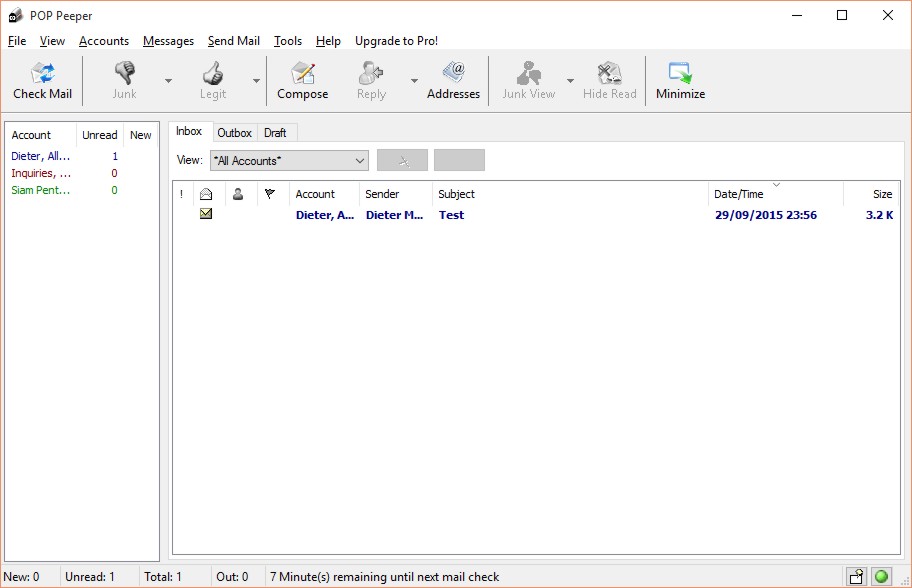Open the File menu
The image size is (912, 588).
[x=17, y=41]
